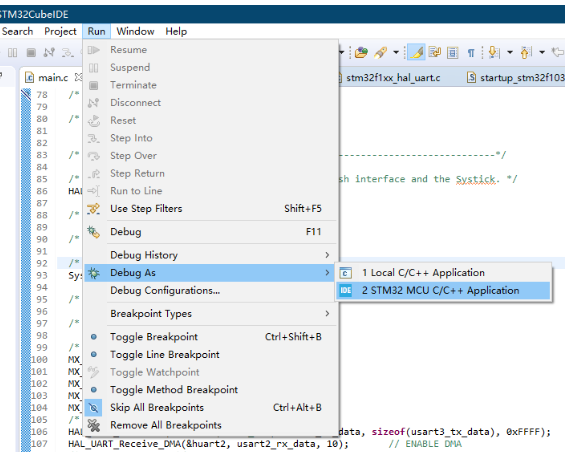Viewport: 565px width, 452px height.
Task: Toggle Skip All Breakpoints entry
Action: coord(210,408)
